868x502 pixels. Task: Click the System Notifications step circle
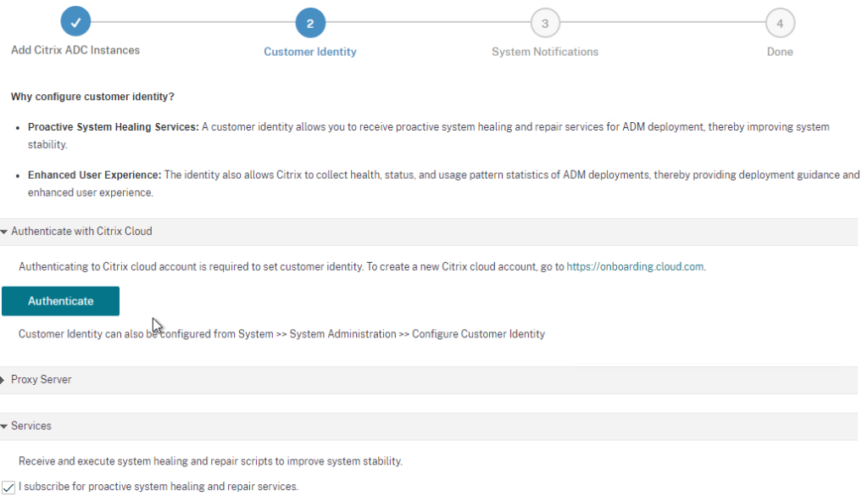[545, 24]
